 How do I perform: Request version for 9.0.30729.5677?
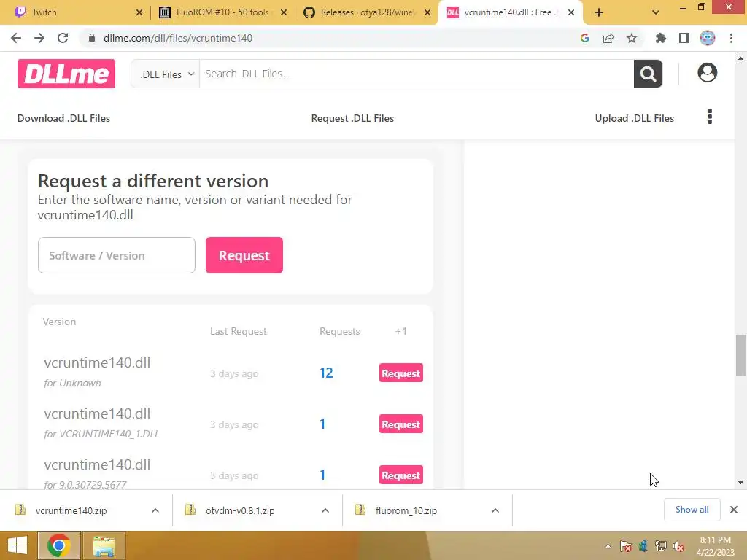click(x=400, y=475)
